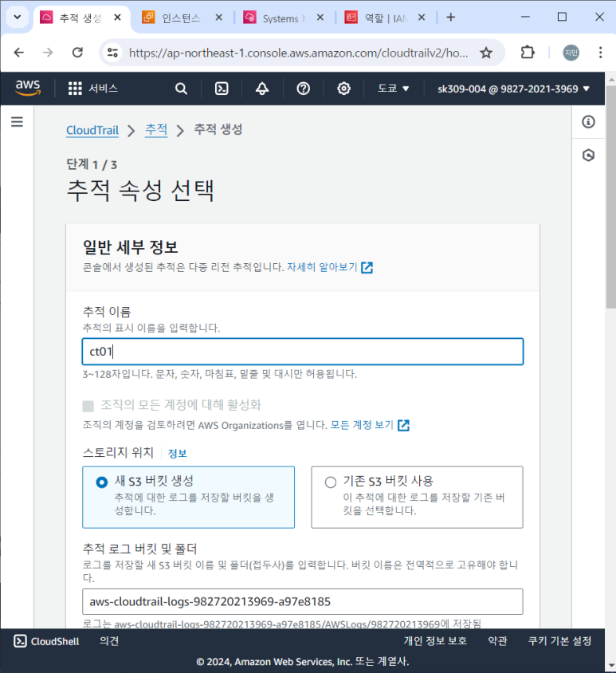Toggle 조직의 모든 계정에 대해 활성화 checkbox
The image size is (616, 673).
pos(88,406)
